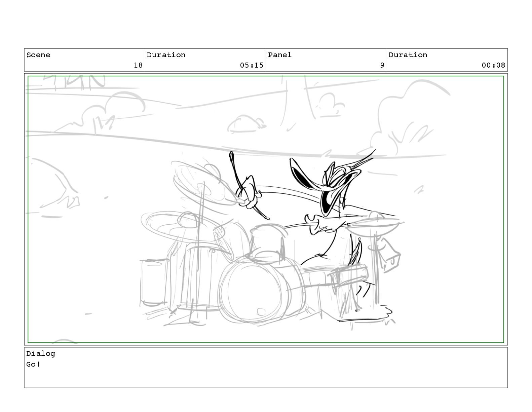This screenshot has height=412, width=532.
Task: Click the Panel label in header
Action: tap(280, 55)
